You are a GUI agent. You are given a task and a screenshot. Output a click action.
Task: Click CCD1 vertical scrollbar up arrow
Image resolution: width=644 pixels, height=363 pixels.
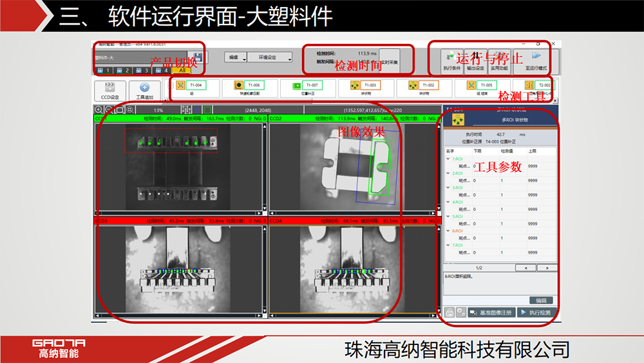[x=265, y=126]
